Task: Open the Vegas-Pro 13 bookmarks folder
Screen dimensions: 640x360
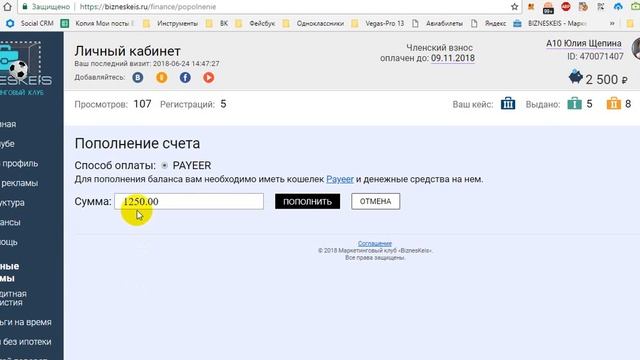Action: (378, 24)
